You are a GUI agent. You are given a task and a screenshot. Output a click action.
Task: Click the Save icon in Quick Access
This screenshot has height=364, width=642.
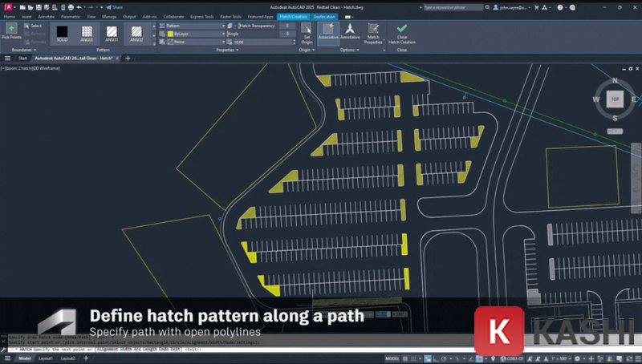(39, 7)
